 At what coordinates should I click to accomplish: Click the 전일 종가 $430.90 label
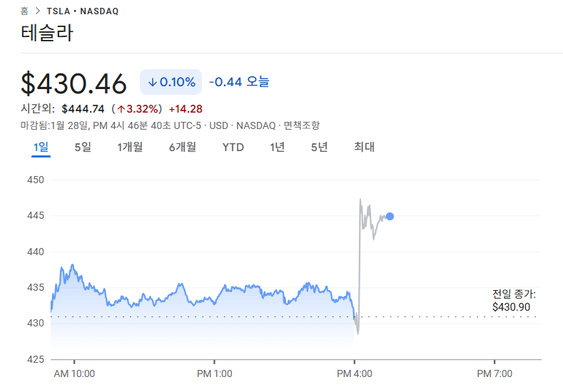[513, 300]
